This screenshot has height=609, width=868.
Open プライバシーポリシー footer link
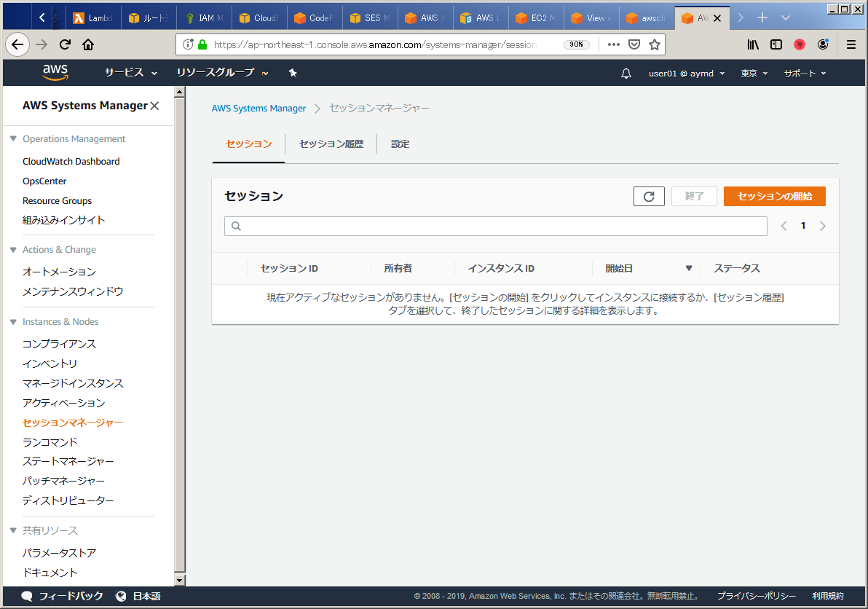[756, 597]
